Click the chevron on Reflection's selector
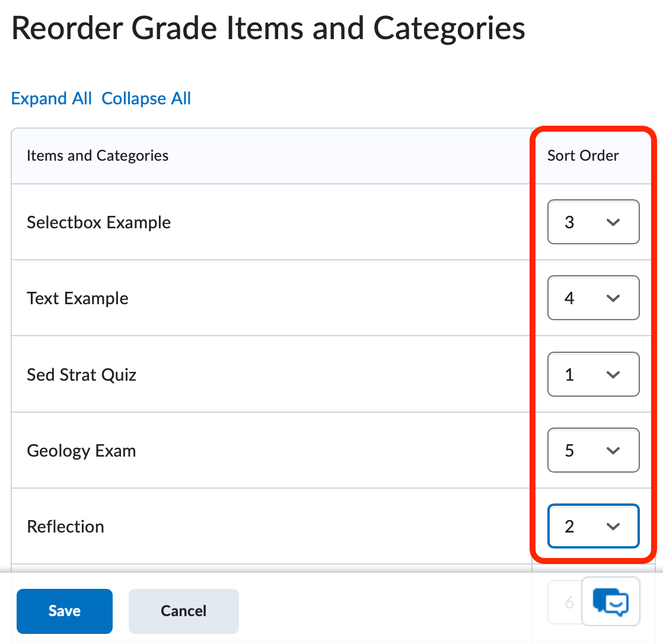 click(x=614, y=526)
